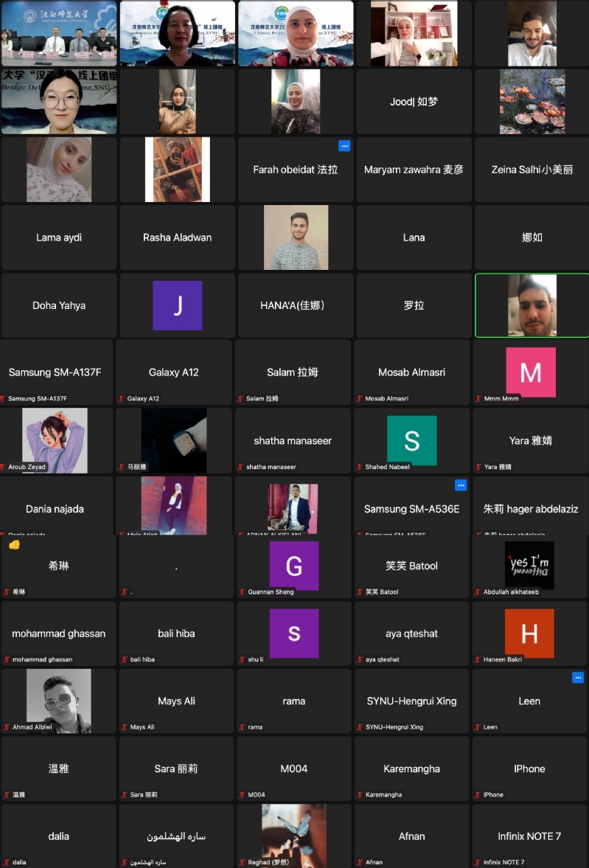Viewport: 589px width, 868px height.
Task: Open more options menu on Leen tile
Action: [x=578, y=678]
